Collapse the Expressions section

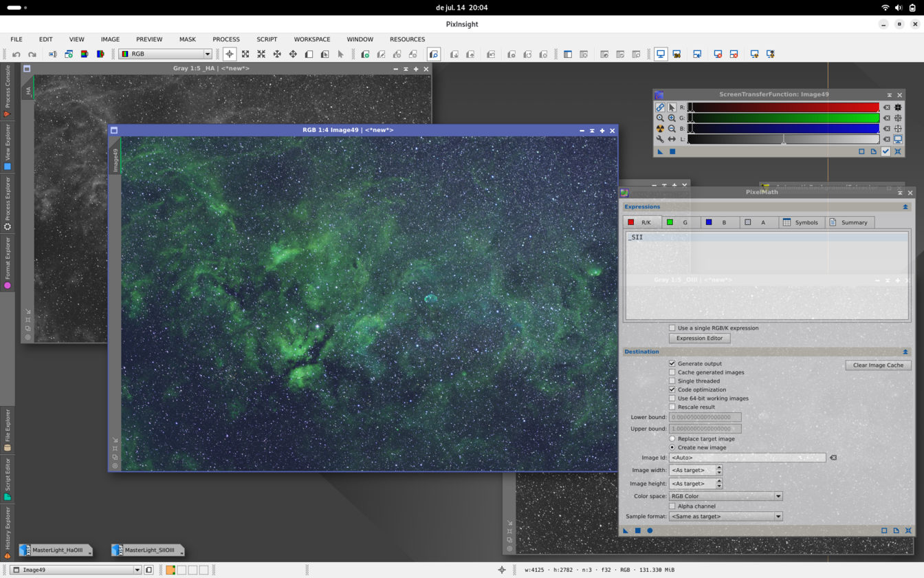click(905, 206)
